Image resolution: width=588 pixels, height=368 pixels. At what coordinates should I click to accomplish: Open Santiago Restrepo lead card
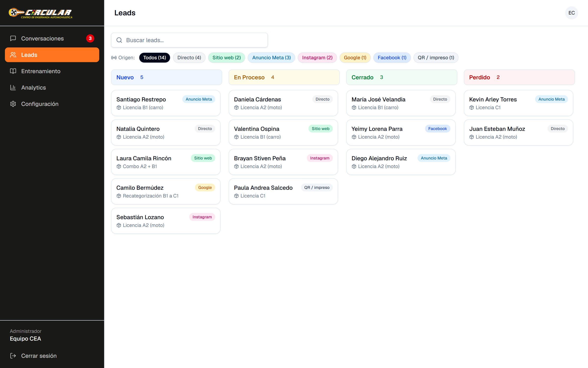click(166, 103)
